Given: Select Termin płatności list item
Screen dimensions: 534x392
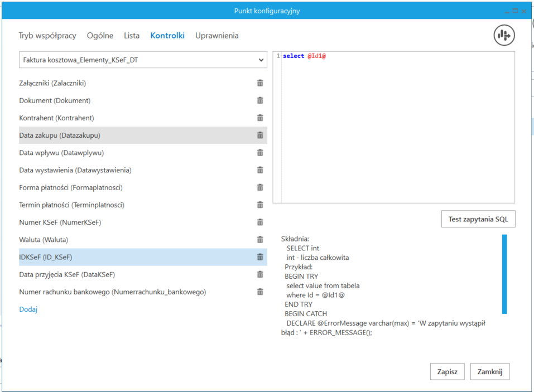Looking at the screenshot, I should pyautogui.click(x=71, y=205).
